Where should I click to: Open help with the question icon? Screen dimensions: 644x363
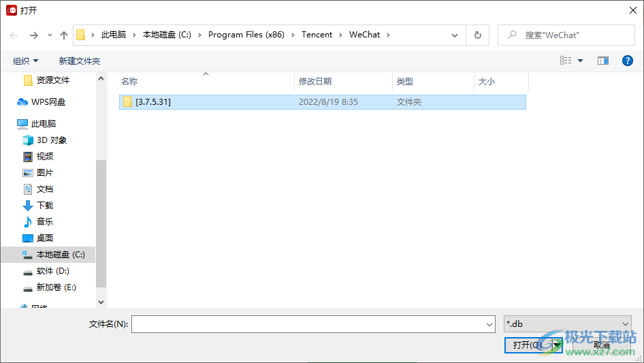[628, 61]
